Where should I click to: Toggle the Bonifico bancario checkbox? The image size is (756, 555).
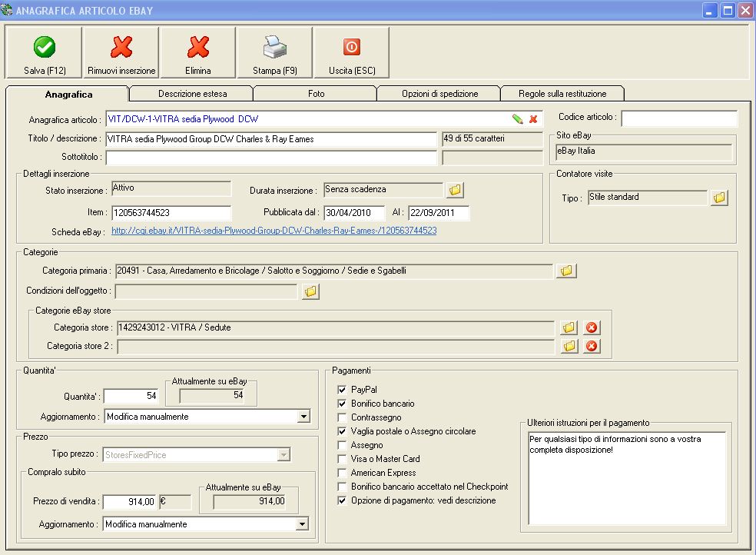click(x=343, y=404)
